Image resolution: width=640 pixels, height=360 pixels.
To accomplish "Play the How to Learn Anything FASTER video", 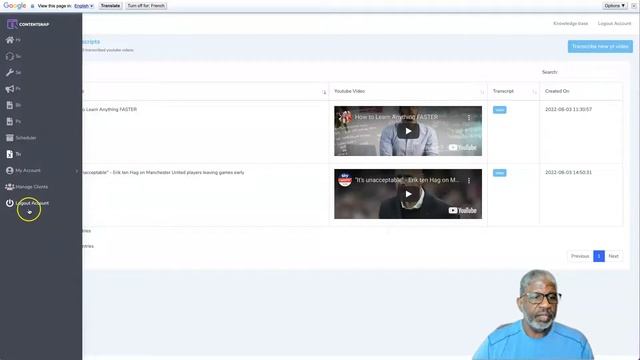I will [x=408, y=131].
